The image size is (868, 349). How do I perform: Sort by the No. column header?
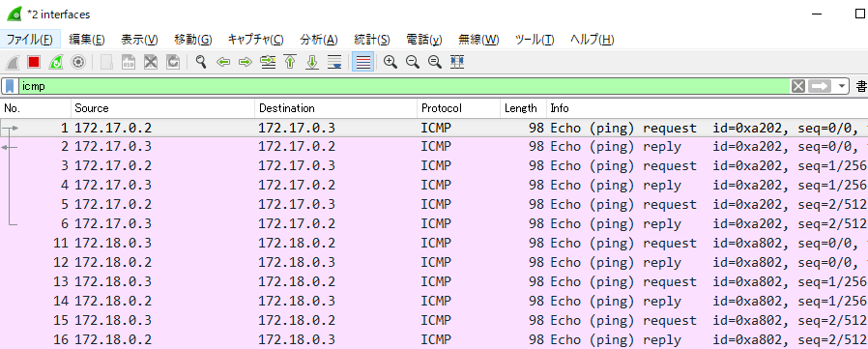36,108
